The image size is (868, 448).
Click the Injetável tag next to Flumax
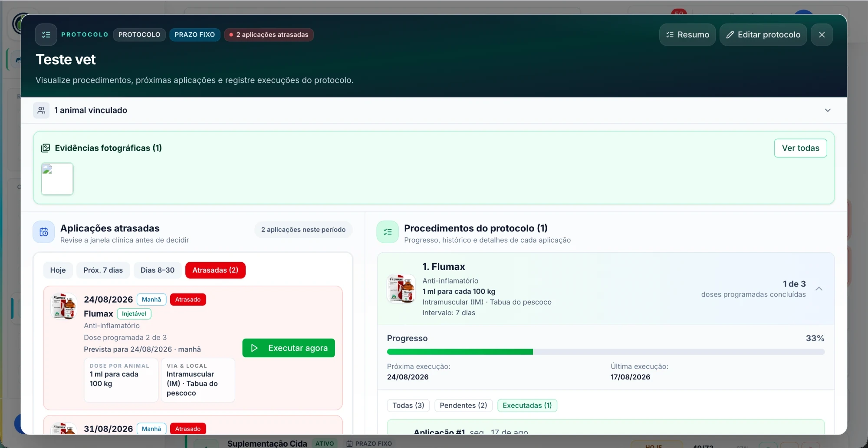(134, 314)
